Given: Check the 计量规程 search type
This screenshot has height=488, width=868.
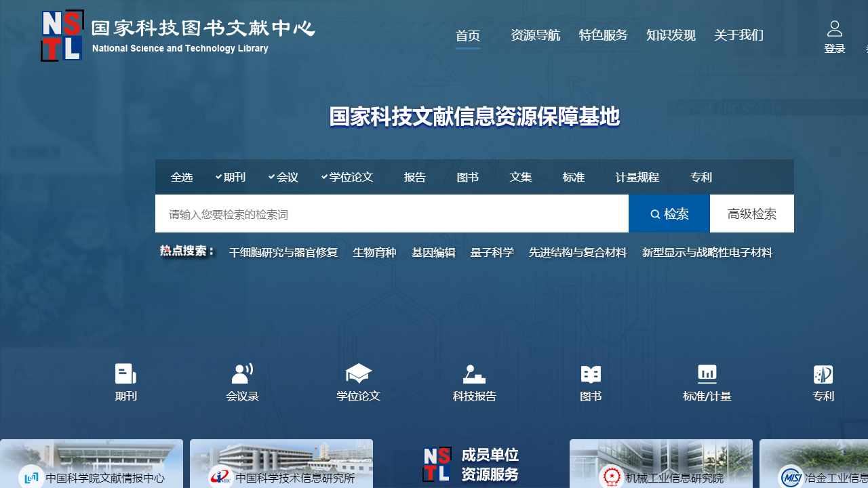Looking at the screenshot, I should pyautogui.click(x=637, y=177).
